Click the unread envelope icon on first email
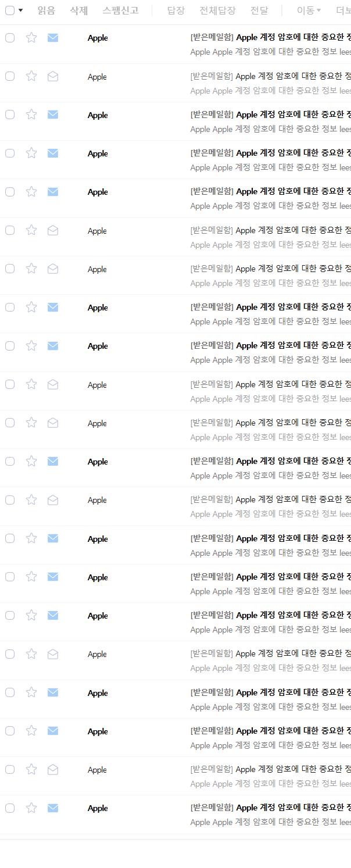 point(53,38)
